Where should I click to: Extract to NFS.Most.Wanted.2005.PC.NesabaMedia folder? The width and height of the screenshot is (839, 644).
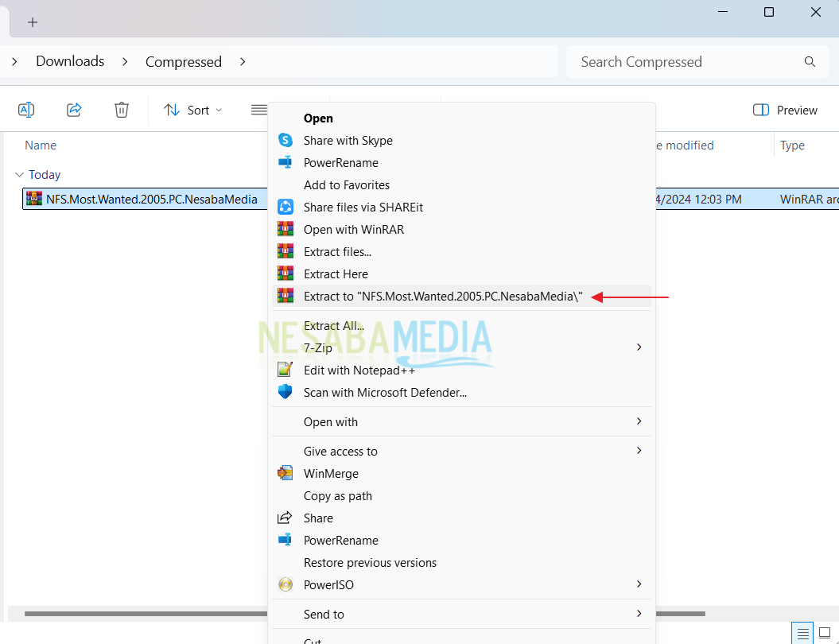coord(461,297)
